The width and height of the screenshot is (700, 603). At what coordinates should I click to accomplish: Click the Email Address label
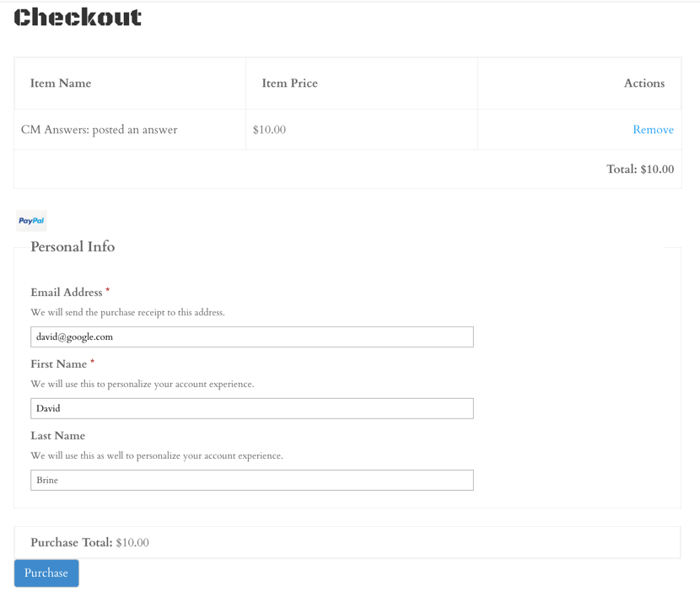point(67,293)
